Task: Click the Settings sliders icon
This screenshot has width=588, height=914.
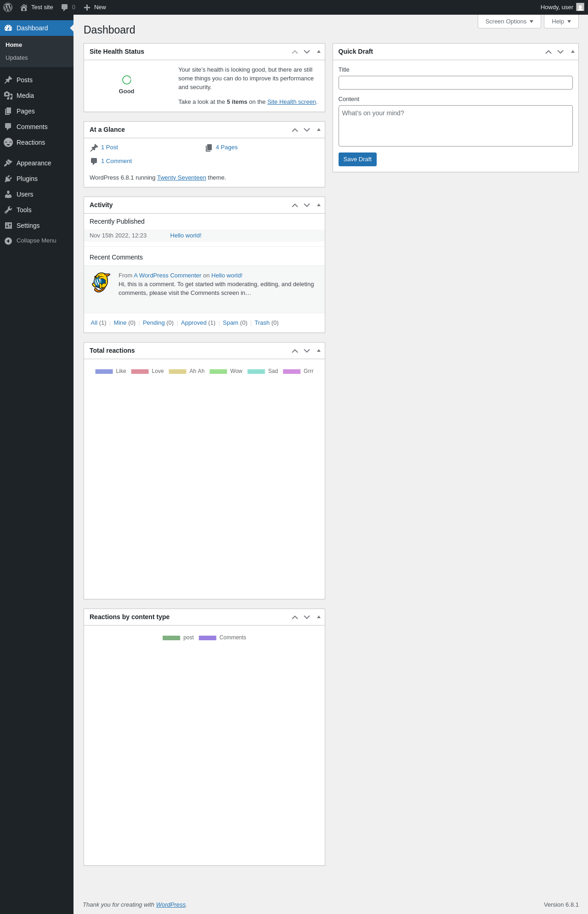Action: coord(8,226)
